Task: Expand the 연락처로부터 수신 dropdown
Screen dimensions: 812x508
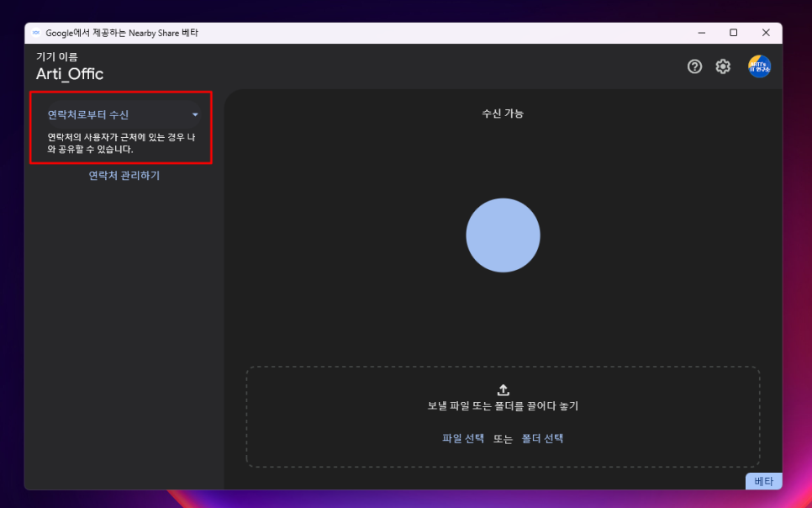Action: (124, 114)
